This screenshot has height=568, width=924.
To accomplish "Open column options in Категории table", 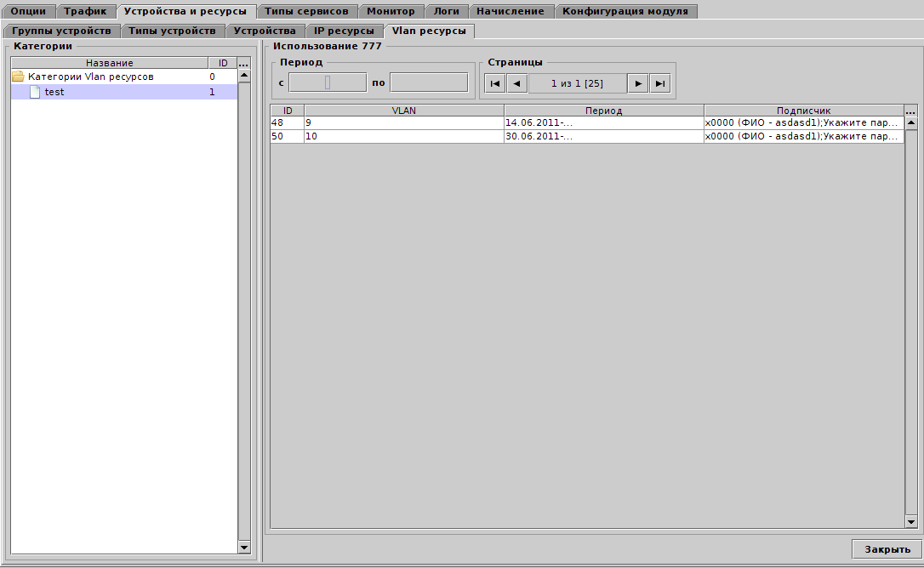I will click(x=244, y=64).
